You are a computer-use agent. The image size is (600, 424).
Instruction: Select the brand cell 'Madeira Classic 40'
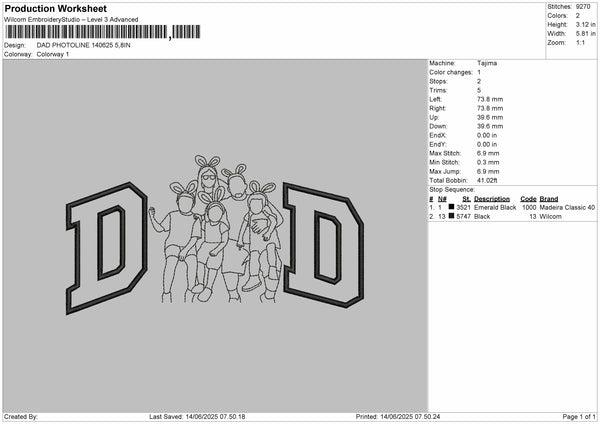click(x=567, y=207)
